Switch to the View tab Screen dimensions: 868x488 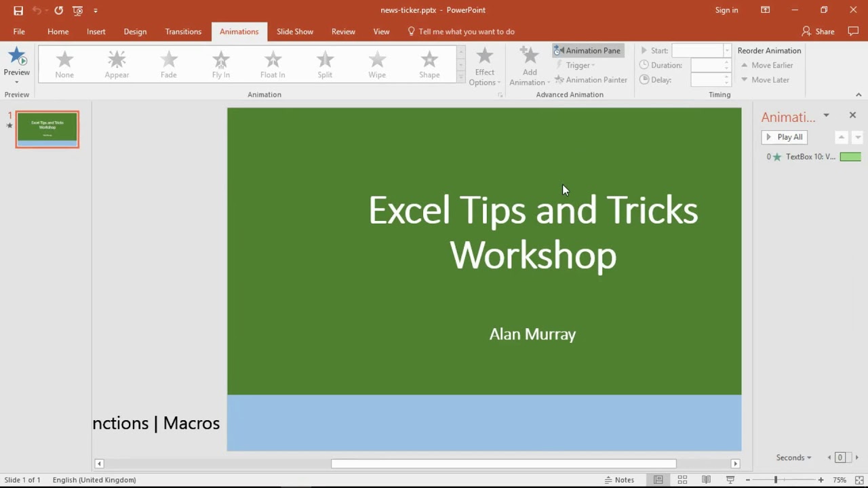381,32
